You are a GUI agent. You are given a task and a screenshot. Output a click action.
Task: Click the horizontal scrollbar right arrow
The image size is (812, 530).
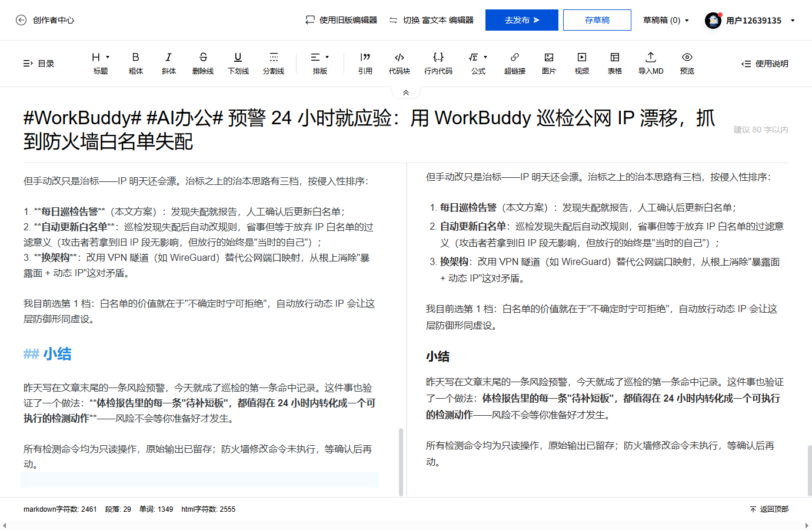(807, 525)
